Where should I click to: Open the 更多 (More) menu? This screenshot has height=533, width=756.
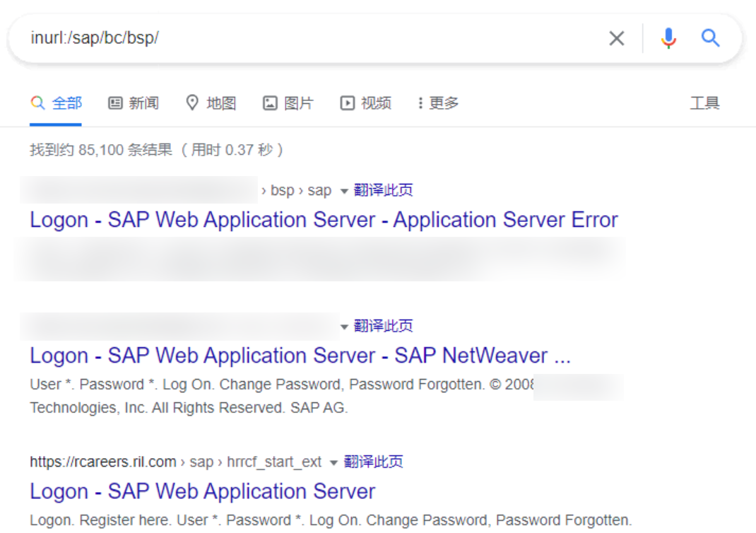438,102
